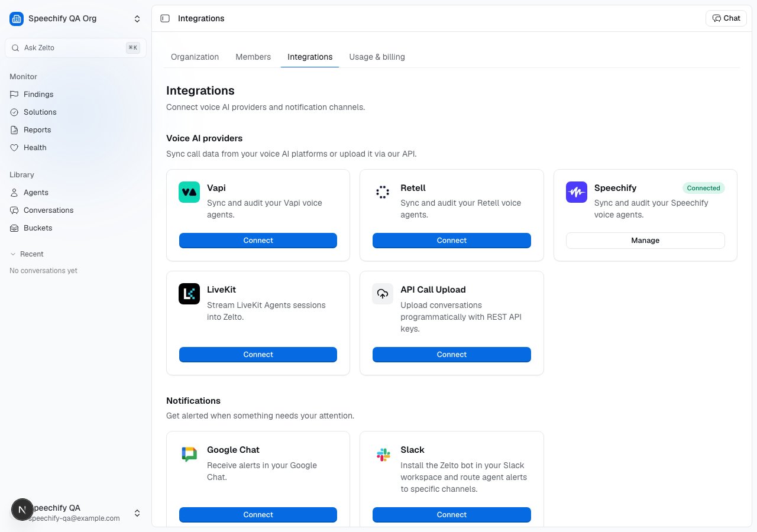Click the Ask Zelto search field
The width and height of the screenshot is (757, 532).
click(x=75, y=48)
